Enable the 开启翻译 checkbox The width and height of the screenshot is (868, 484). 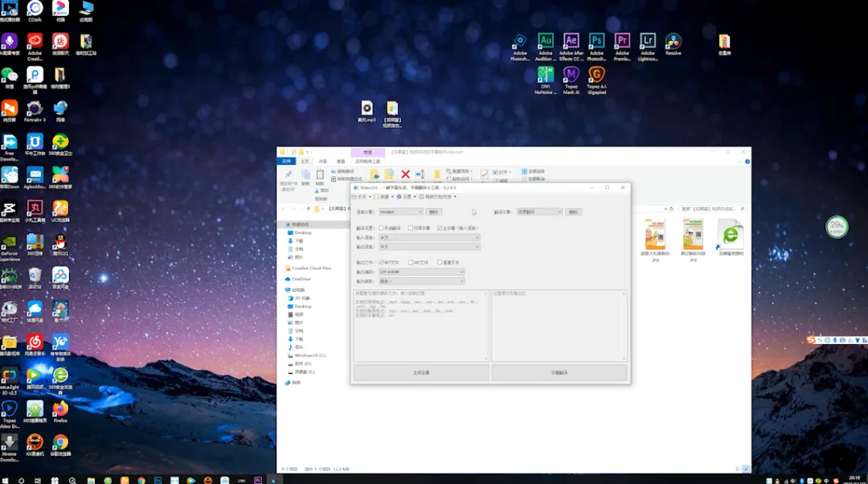click(x=382, y=228)
